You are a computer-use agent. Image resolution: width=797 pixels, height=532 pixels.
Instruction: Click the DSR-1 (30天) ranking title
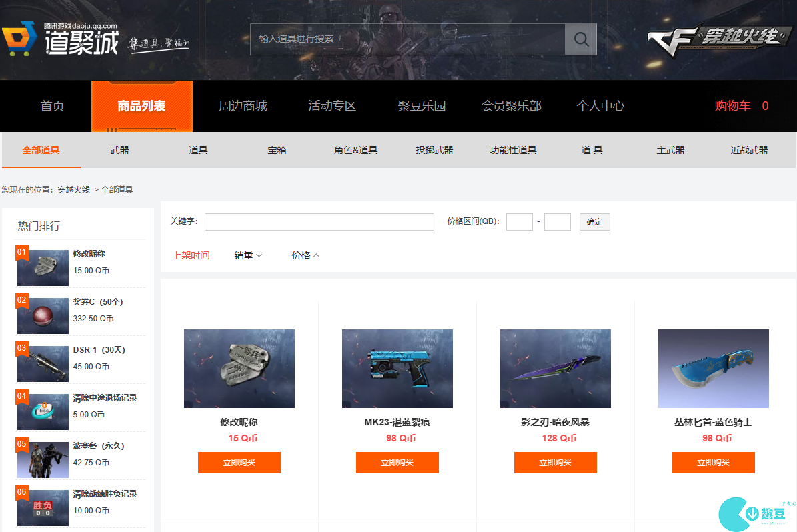pos(99,349)
